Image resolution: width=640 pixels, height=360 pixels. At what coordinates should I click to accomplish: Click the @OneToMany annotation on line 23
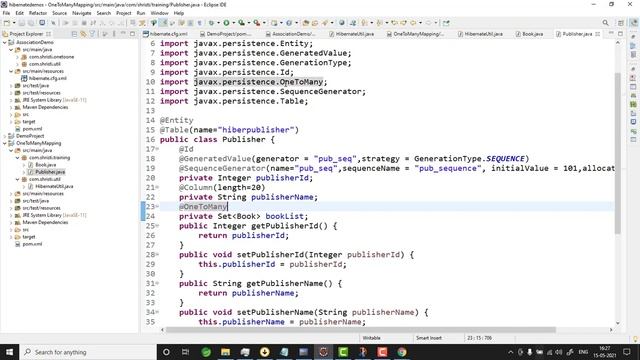click(203, 207)
